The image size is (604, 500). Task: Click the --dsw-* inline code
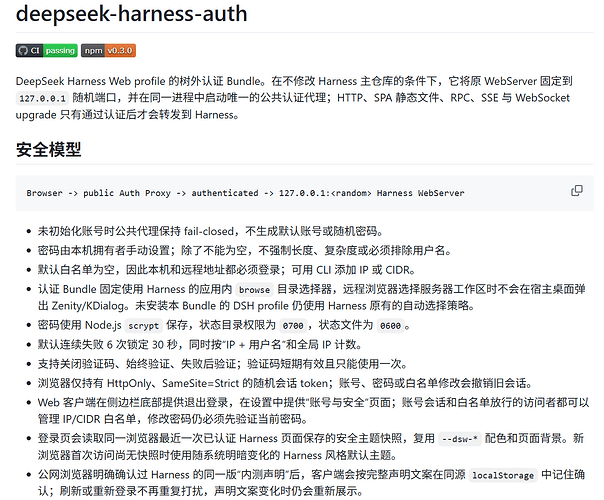tap(460, 439)
